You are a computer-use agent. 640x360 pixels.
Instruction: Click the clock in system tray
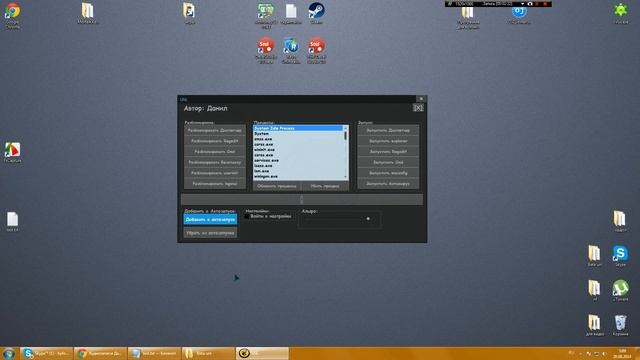(622, 353)
